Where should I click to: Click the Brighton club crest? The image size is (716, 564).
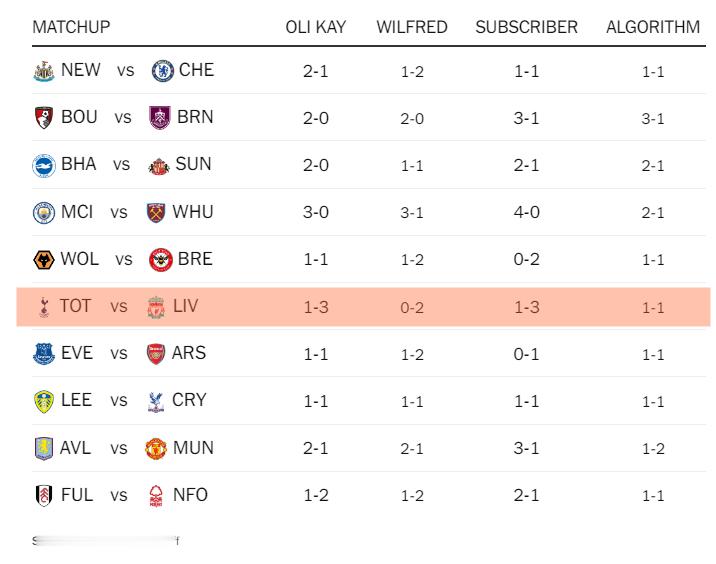point(43,165)
